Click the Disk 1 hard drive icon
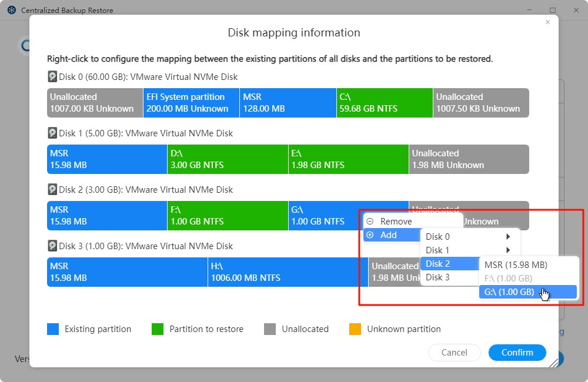 click(x=52, y=133)
